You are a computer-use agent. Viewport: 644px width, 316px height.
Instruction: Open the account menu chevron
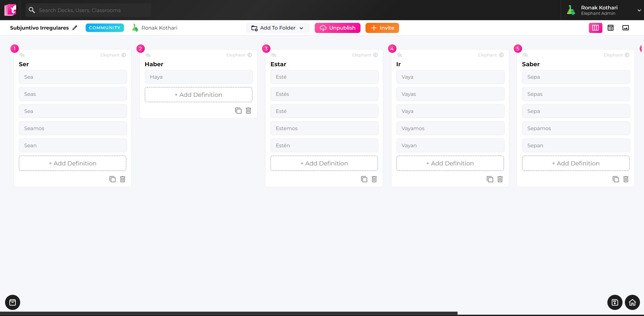[639, 10]
